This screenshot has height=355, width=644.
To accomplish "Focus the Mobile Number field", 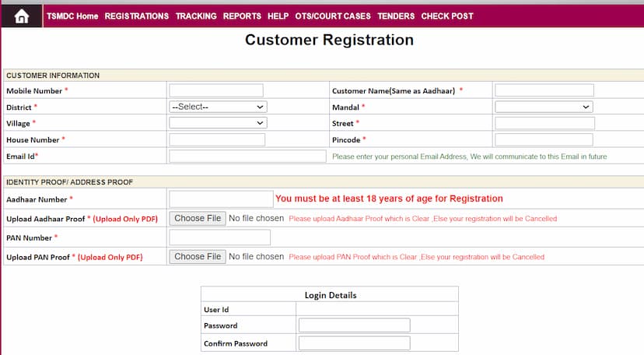I will pos(216,90).
